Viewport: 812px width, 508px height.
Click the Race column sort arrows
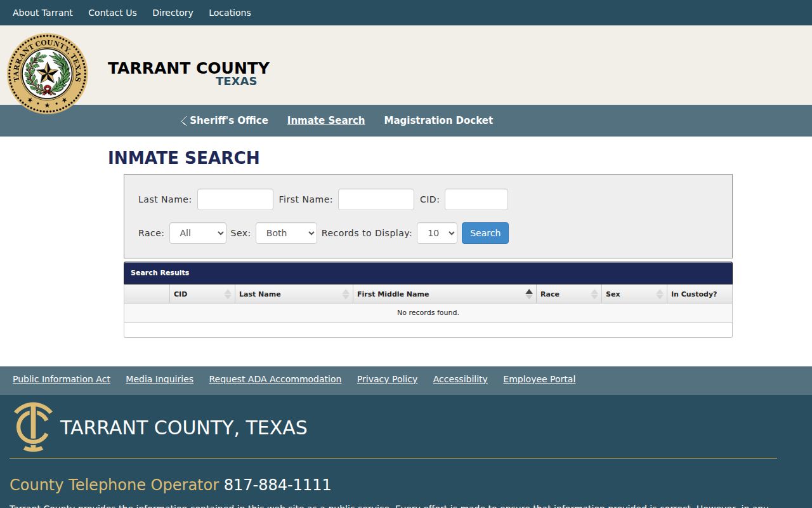coord(594,294)
